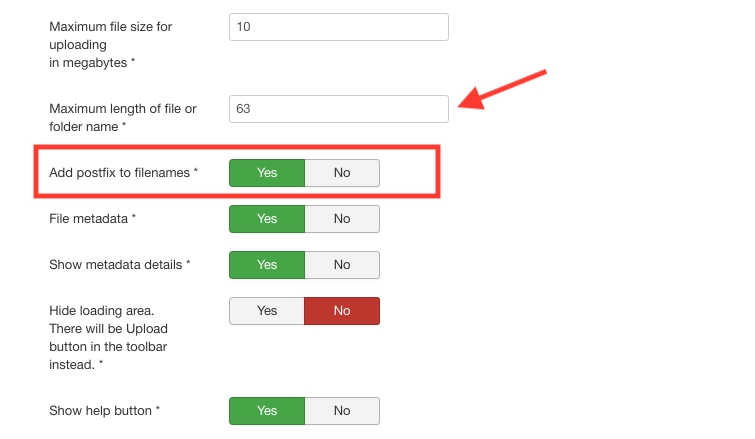
Task: Choose No for Show metadata details
Action: pos(342,265)
